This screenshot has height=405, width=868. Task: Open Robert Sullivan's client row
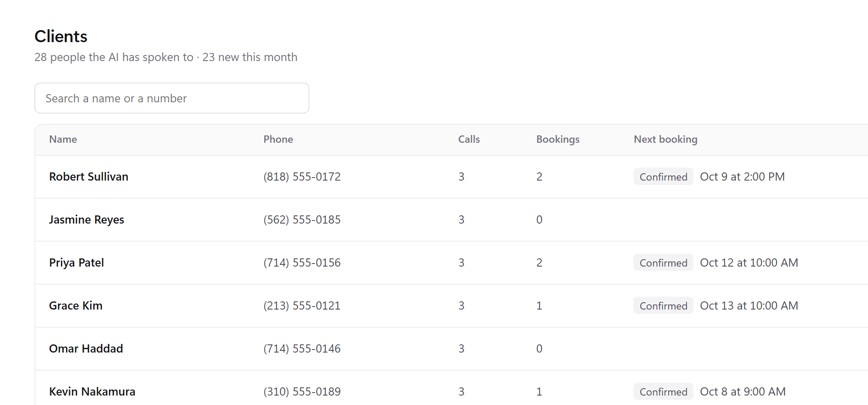pos(451,177)
